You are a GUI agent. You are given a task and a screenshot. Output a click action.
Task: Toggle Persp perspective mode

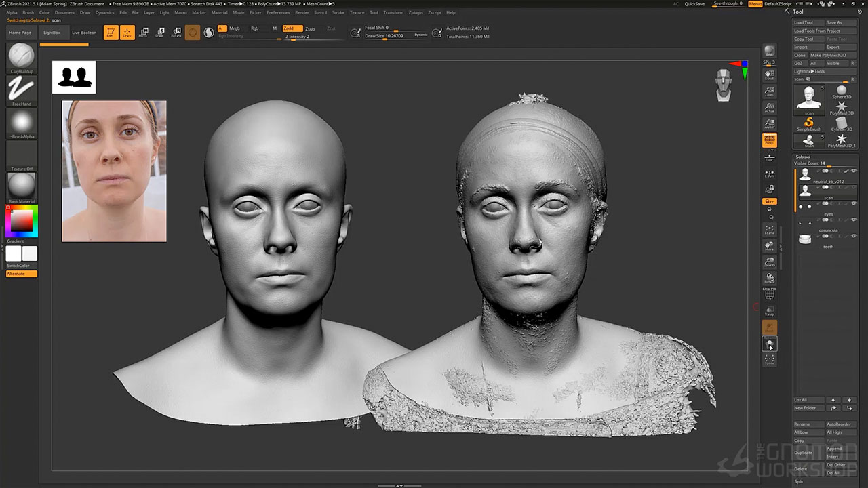770,140
